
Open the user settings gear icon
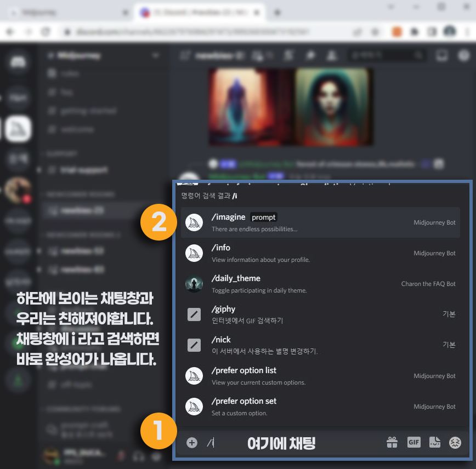point(156,456)
